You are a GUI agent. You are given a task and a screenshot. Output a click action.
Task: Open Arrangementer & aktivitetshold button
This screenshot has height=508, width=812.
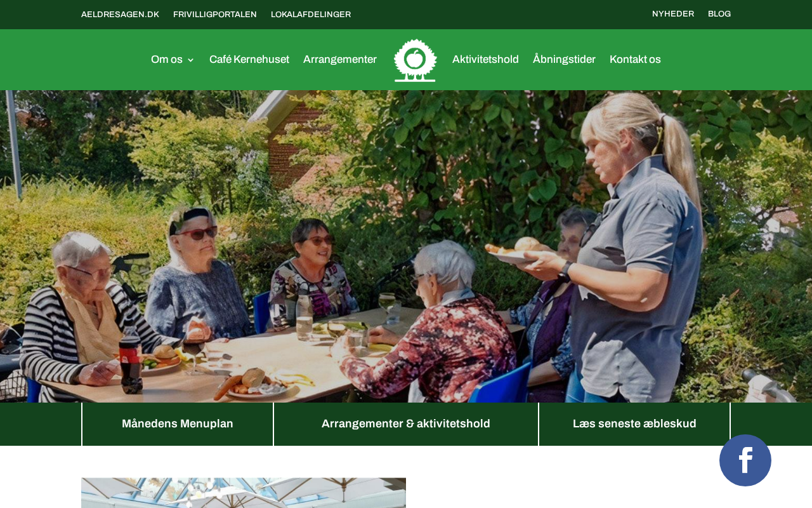click(x=406, y=424)
